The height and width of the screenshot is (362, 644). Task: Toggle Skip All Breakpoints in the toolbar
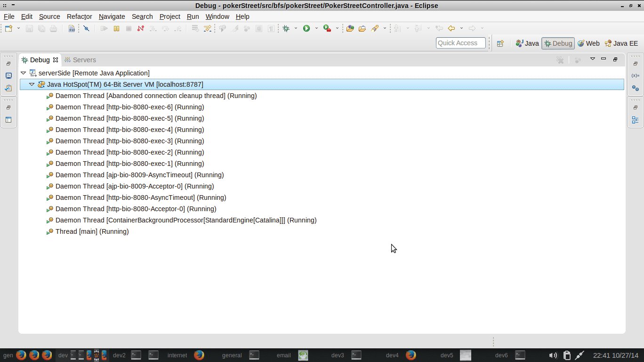tap(86, 29)
